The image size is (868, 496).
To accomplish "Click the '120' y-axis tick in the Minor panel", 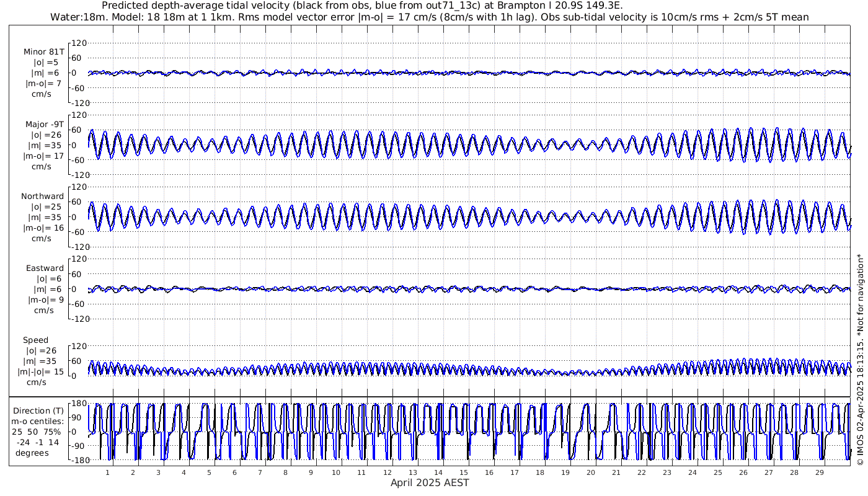I will [79, 43].
